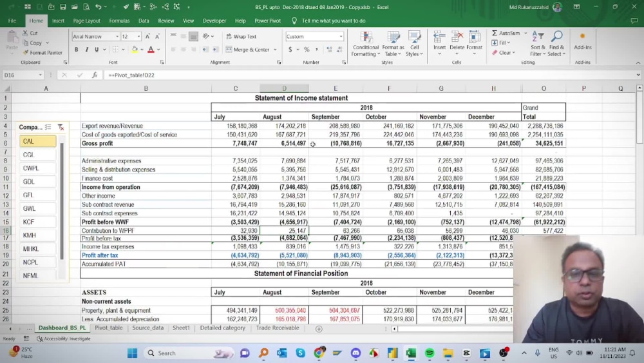The height and width of the screenshot is (363, 644).
Task: Switch to the Pivot_table sheet tab
Action: 109,328
